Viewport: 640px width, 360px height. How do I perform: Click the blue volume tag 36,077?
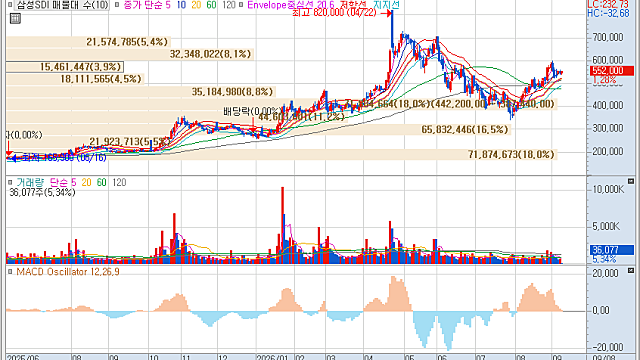coord(612,250)
